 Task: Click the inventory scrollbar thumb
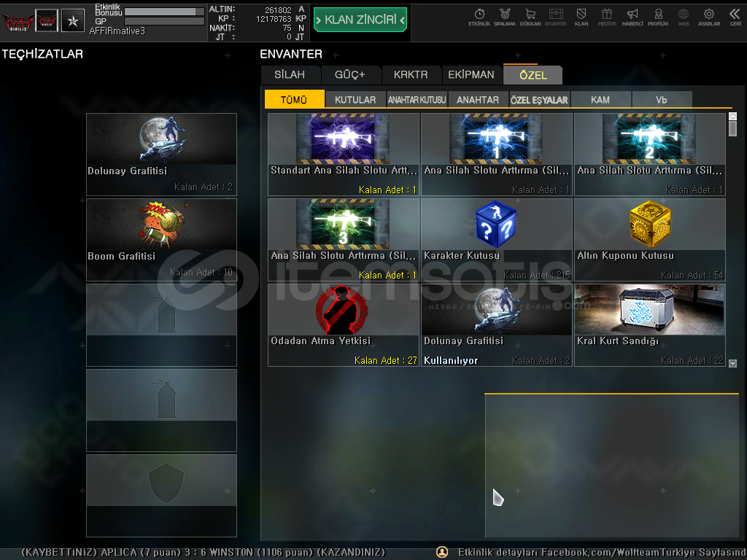(732, 128)
